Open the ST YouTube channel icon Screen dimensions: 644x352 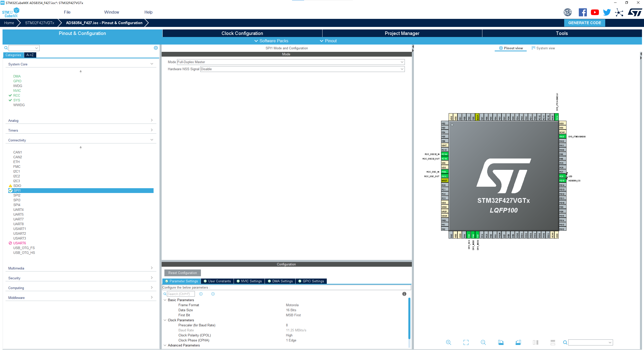click(x=595, y=12)
